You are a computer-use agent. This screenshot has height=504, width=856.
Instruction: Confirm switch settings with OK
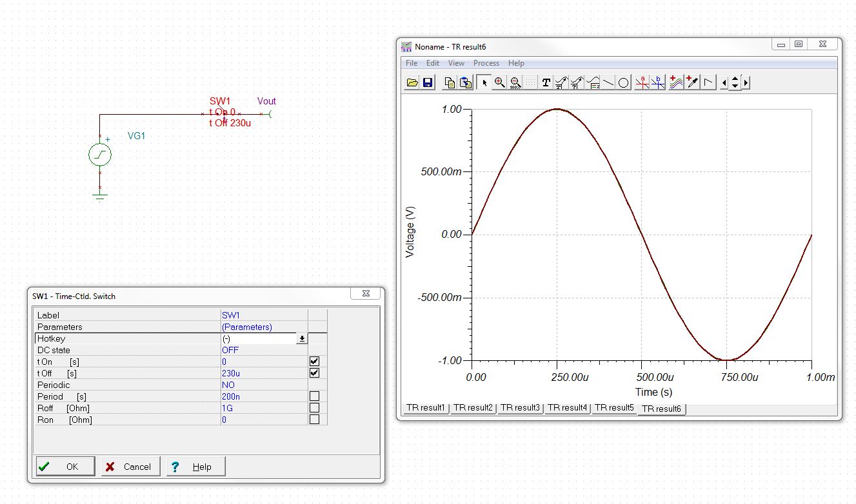pos(65,466)
